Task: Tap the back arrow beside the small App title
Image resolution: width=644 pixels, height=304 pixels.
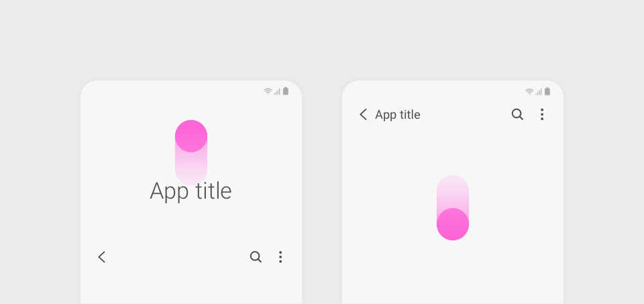Action: point(363,114)
